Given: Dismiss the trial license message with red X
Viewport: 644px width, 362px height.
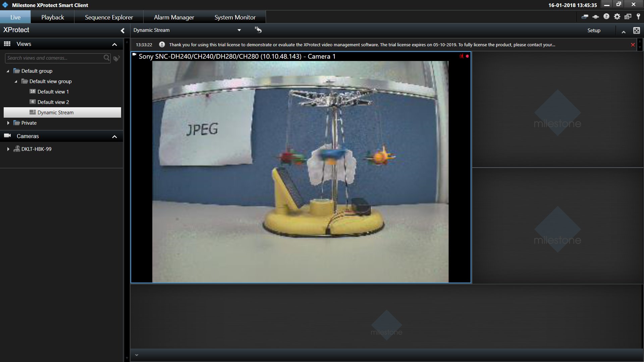Looking at the screenshot, I should coord(633,45).
